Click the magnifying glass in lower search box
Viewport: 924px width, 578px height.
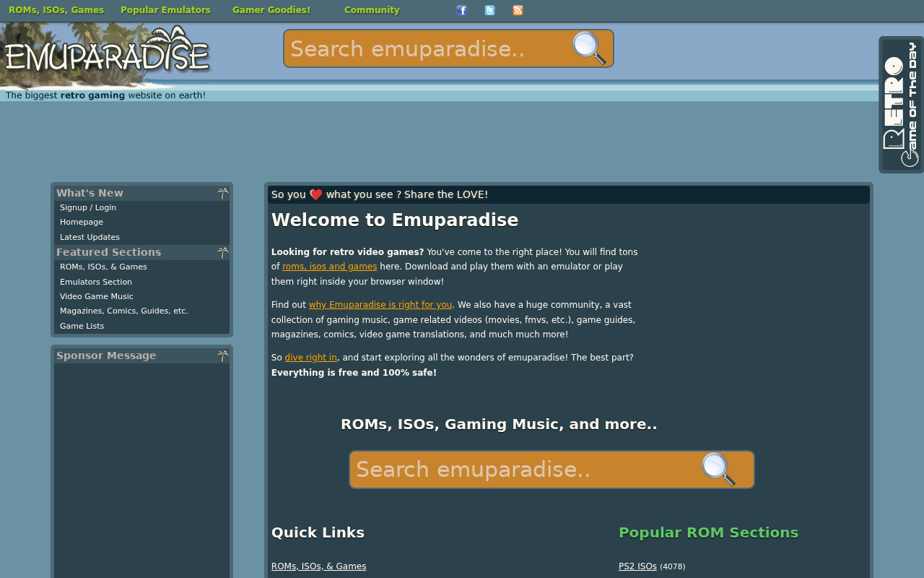[718, 469]
